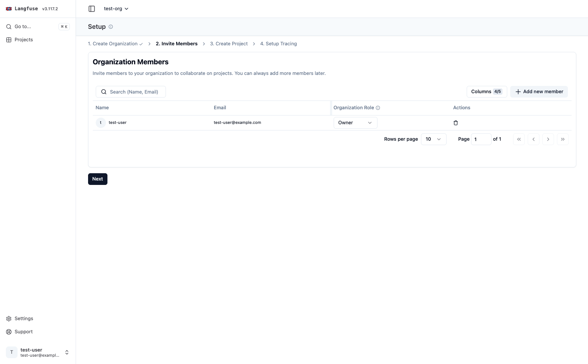The image size is (588, 364).
Task: Change rows per page dropdown
Action: tap(433, 139)
